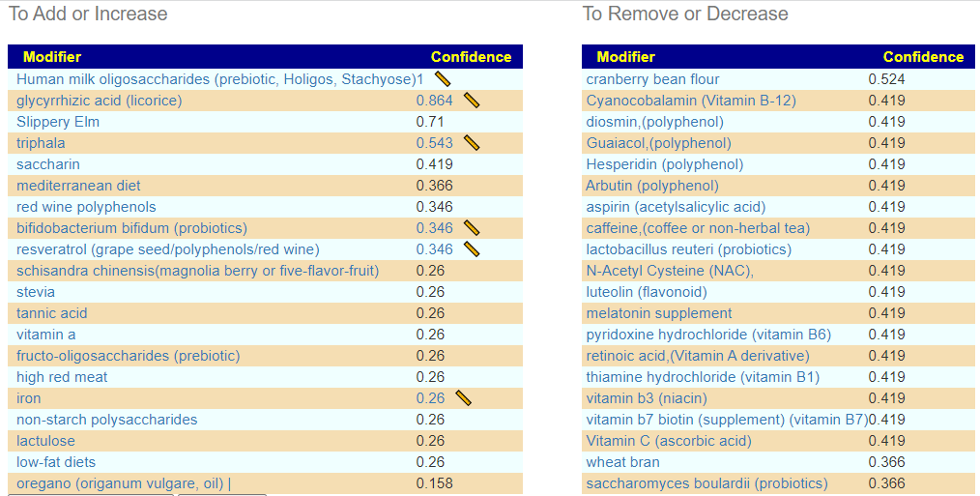Image resolution: width=980 pixels, height=496 pixels.
Task: Click triphala confidence value 0.543
Action: pos(434,143)
